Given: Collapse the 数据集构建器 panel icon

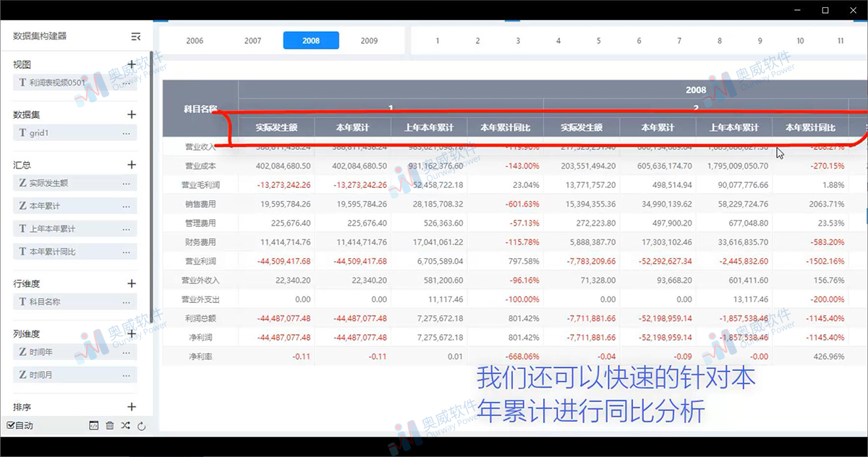Looking at the screenshot, I should click(136, 36).
